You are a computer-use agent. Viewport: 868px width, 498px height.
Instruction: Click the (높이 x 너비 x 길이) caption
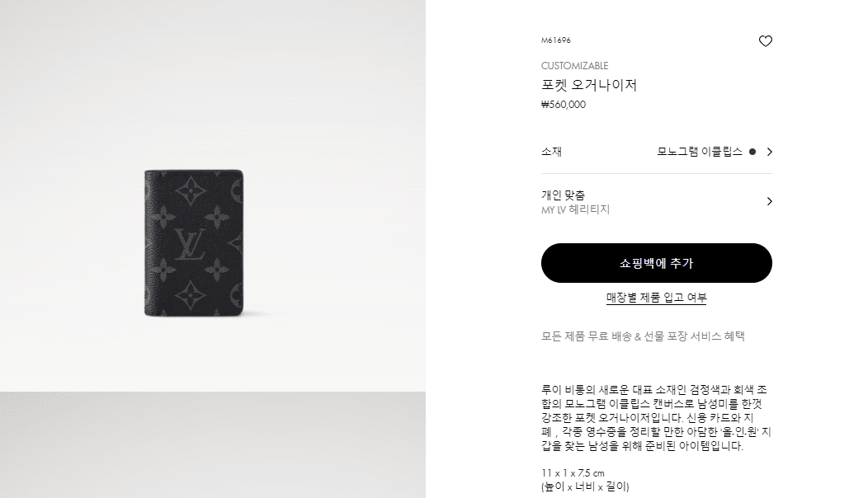[585, 487]
